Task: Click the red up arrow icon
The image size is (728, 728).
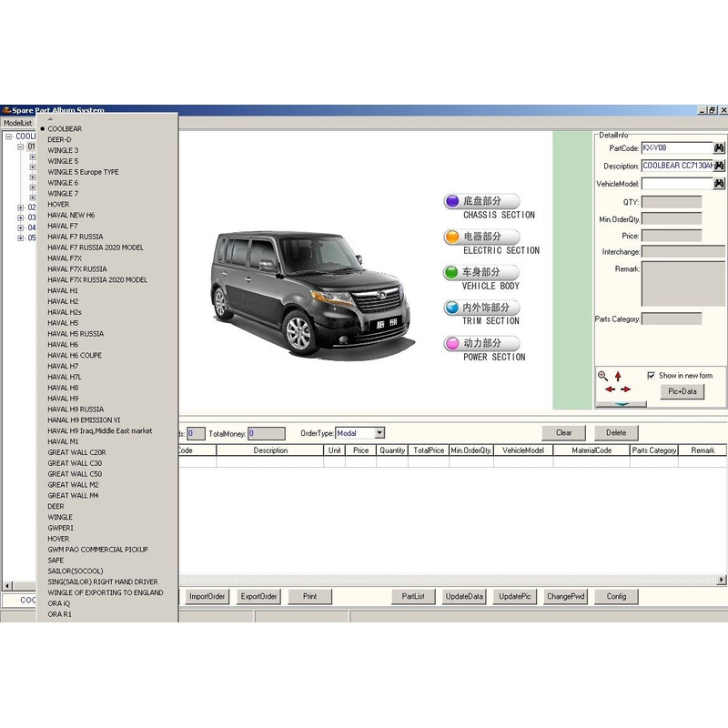Action: 618,376
